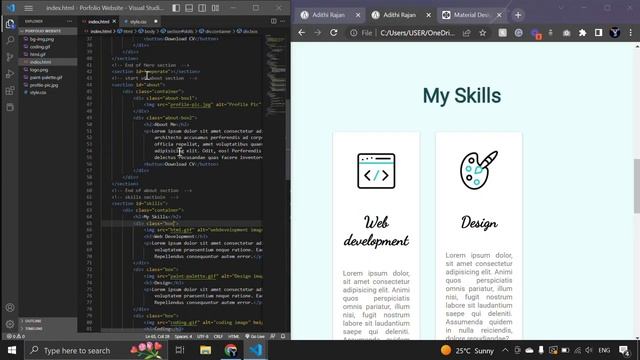Toggle the primary side bar layout button
Image resolution: width=640 pixels, height=360 pixels.
pos(176,8)
